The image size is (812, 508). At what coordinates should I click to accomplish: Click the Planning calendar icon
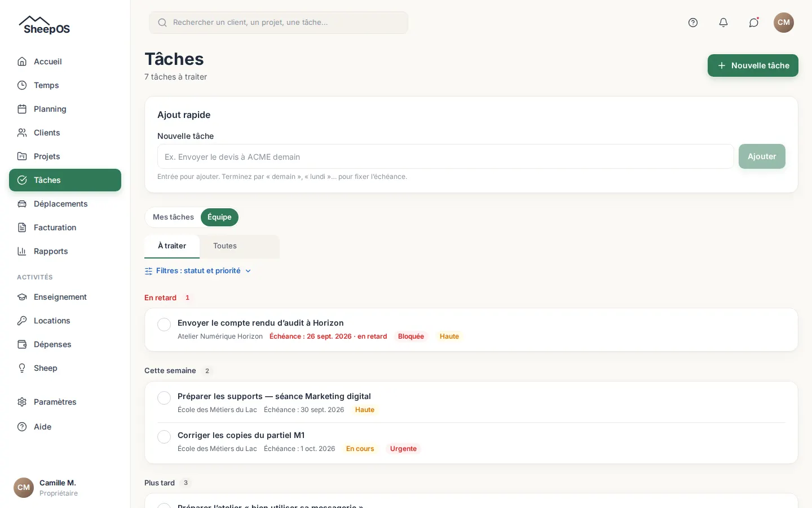[22, 109]
